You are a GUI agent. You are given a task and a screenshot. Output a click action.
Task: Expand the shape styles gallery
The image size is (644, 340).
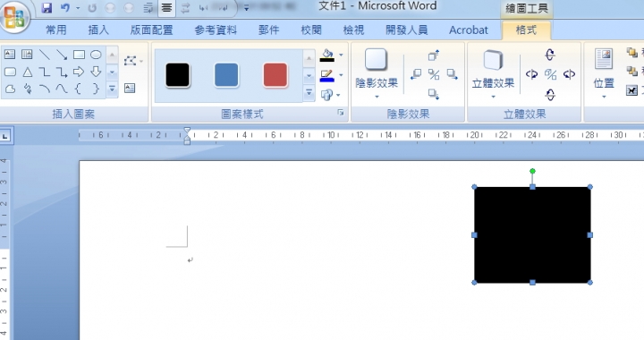pyautogui.click(x=309, y=93)
